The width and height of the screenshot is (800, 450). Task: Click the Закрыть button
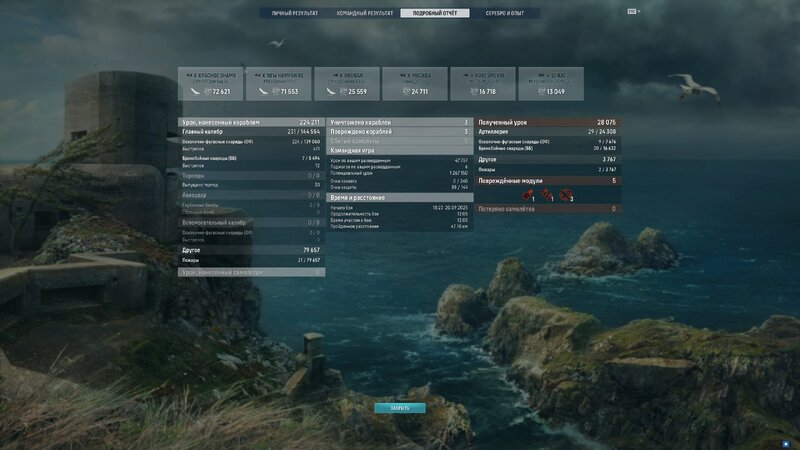click(x=400, y=408)
